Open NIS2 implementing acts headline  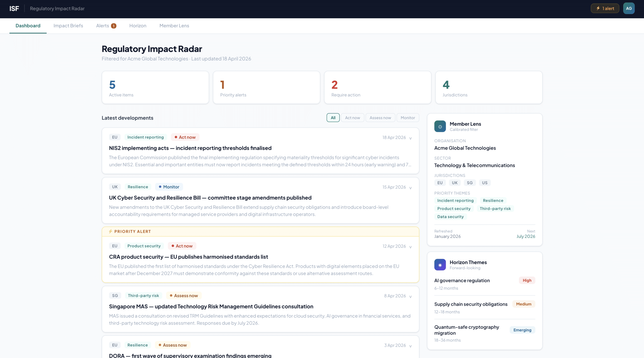tap(190, 148)
